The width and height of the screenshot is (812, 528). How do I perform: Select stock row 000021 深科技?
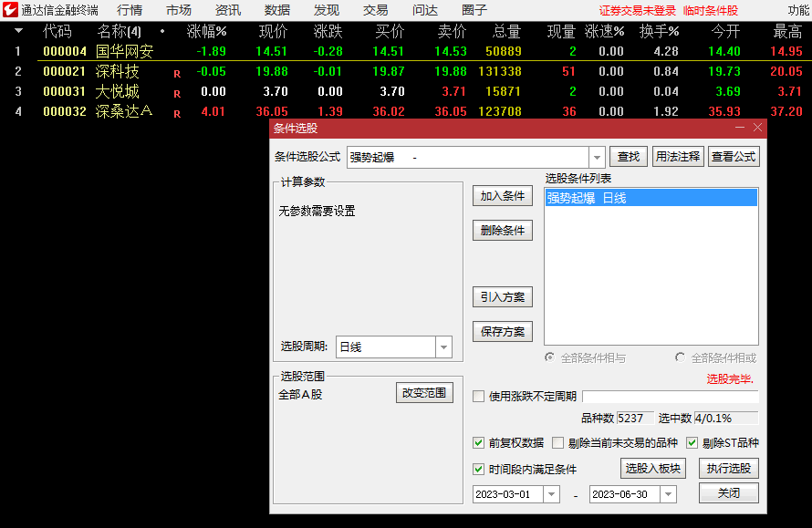(x=406, y=71)
